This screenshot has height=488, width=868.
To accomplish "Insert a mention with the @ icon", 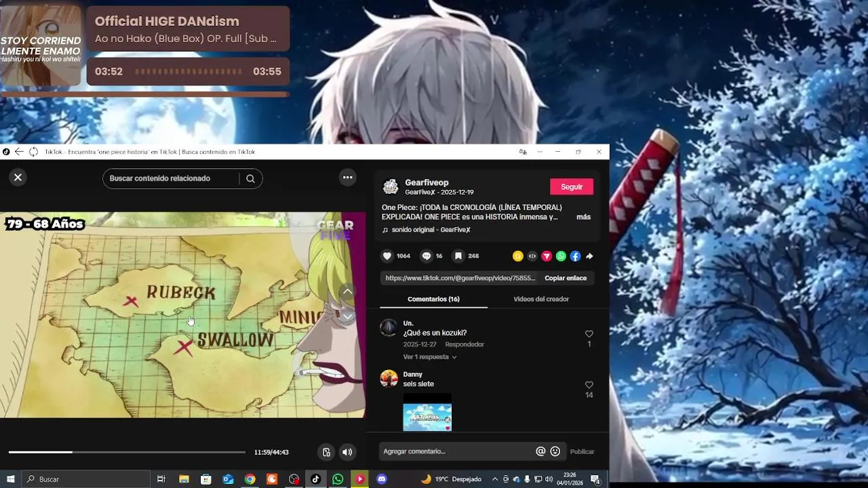I will coord(540,451).
